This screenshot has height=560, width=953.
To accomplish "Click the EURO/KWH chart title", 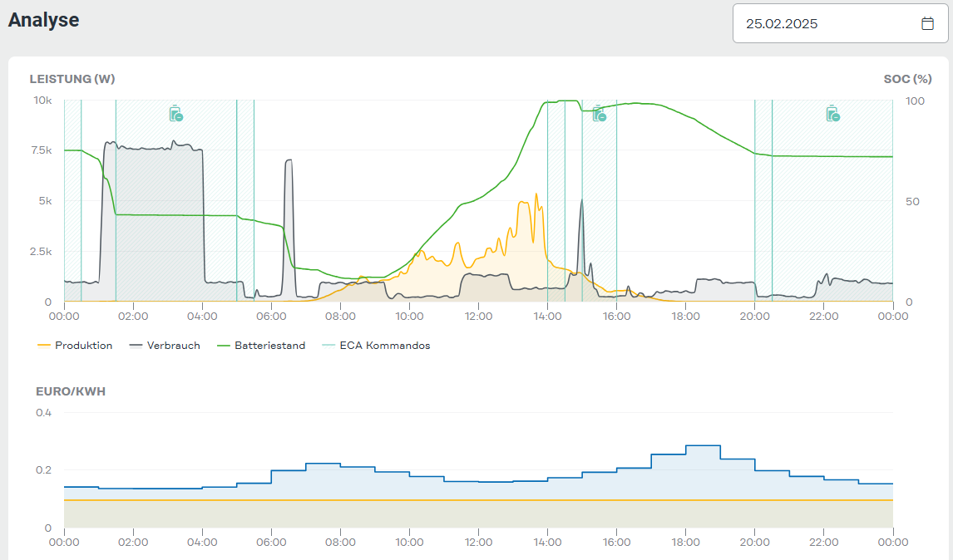I will click(x=71, y=391).
